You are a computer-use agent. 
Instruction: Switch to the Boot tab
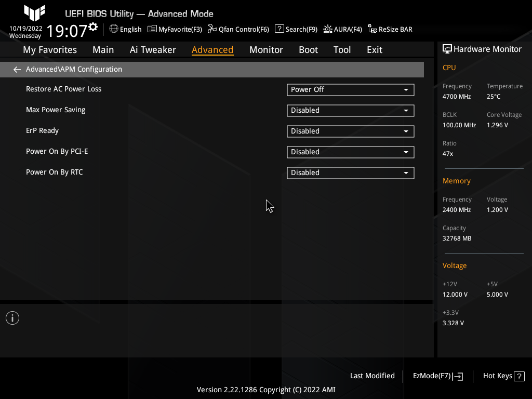point(308,49)
